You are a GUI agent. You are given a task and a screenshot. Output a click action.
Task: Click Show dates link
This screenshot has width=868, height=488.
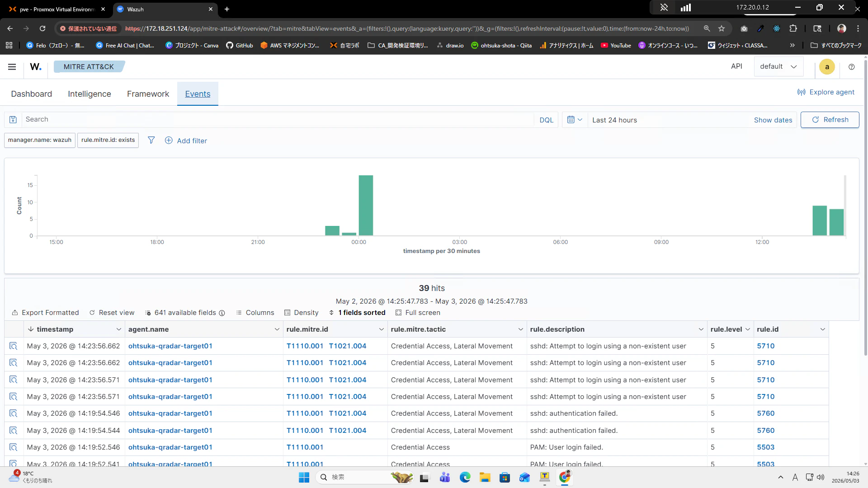773,120
